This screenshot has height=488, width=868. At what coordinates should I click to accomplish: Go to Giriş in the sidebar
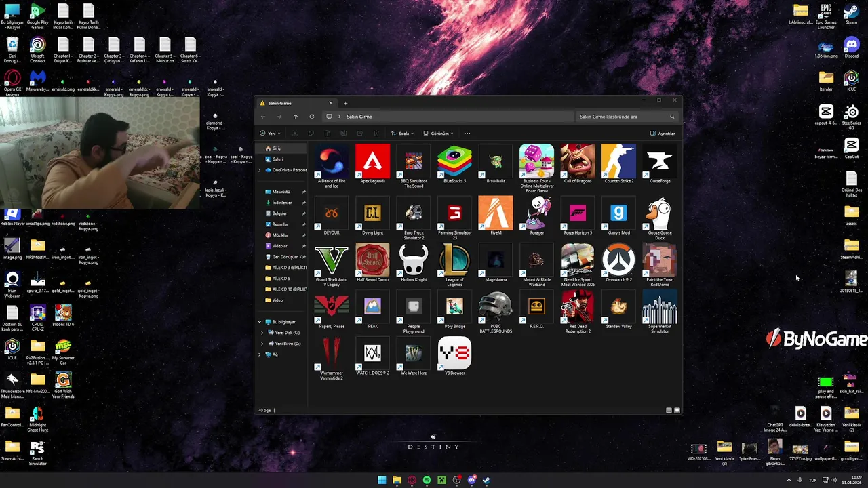pyautogui.click(x=281, y=148)
